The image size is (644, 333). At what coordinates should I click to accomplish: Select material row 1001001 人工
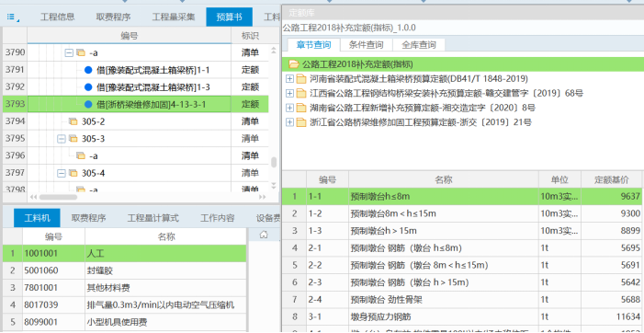point(125,253)
